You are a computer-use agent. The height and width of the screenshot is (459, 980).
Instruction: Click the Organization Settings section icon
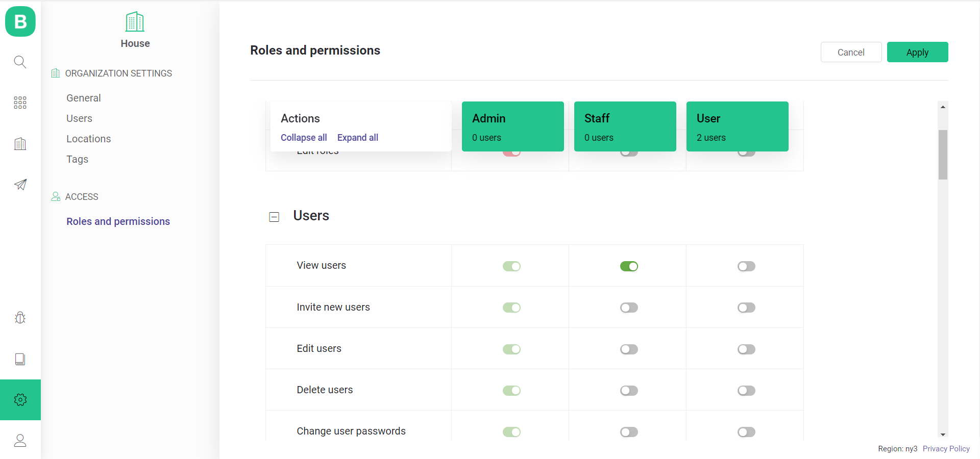tap(56, 73)
